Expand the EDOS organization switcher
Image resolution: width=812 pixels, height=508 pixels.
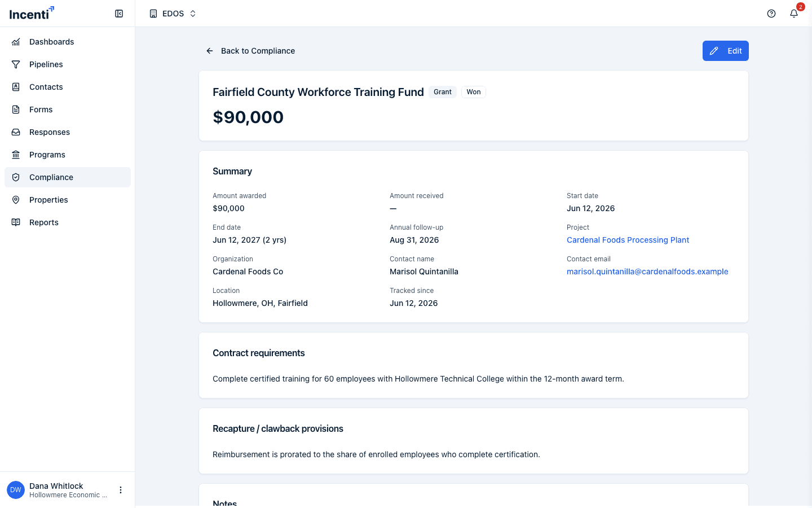coord(173,14)
